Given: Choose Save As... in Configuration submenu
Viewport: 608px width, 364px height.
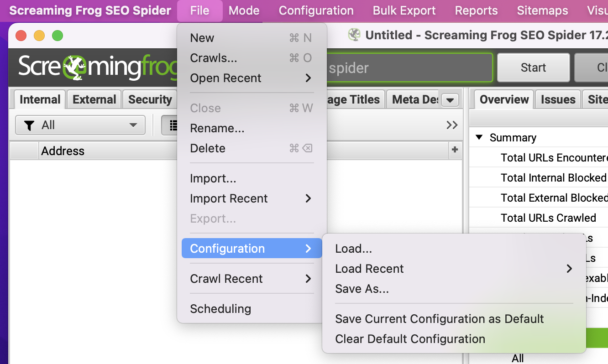Looking at the screenshot, I should click(362, 289).
